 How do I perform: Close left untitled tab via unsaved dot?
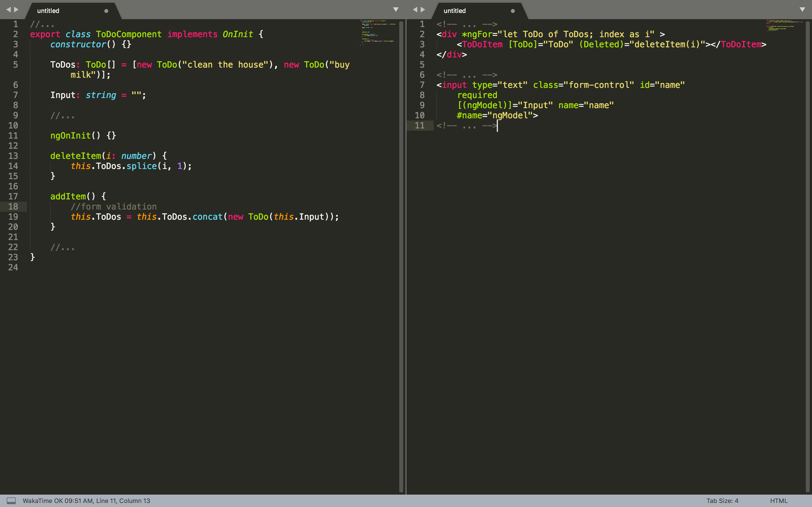coord(106,11)
